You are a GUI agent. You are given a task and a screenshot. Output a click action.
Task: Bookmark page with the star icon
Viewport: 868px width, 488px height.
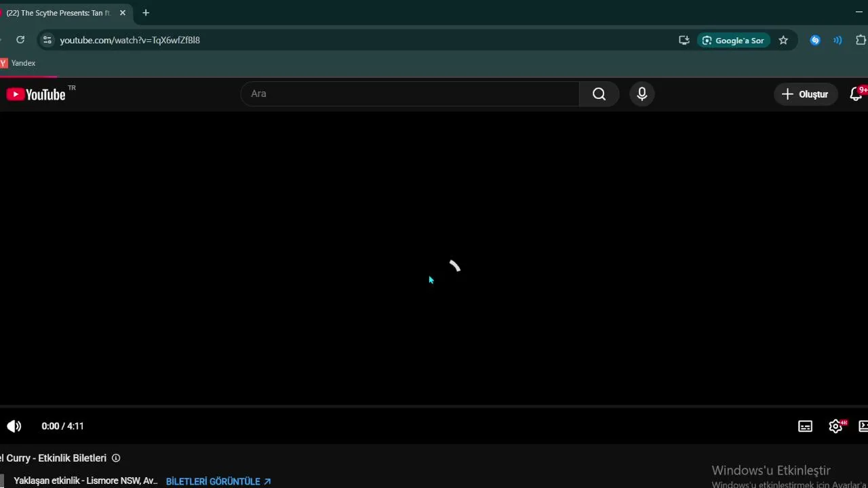tap(783, 40)
